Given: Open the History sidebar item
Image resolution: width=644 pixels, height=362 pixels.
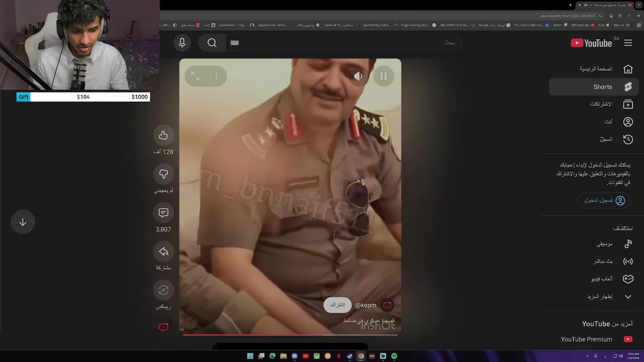Looking at the screenshot, I should [x=594, y=139].
